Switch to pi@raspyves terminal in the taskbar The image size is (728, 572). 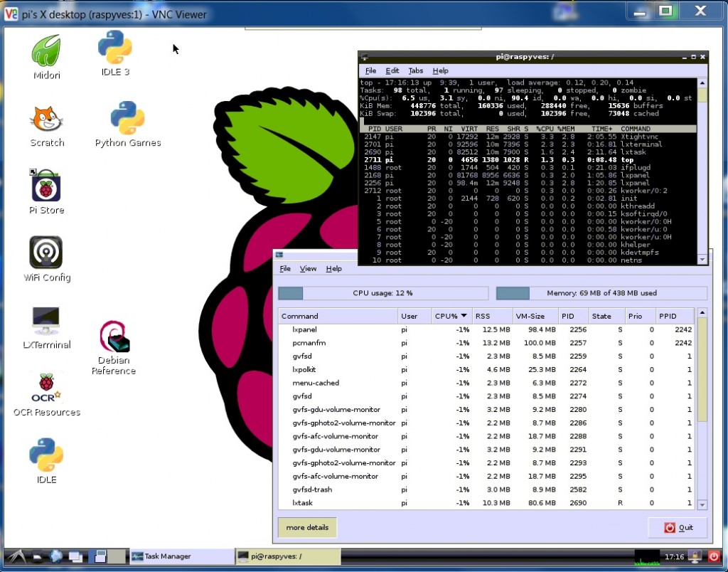click(x=288, y=556)
